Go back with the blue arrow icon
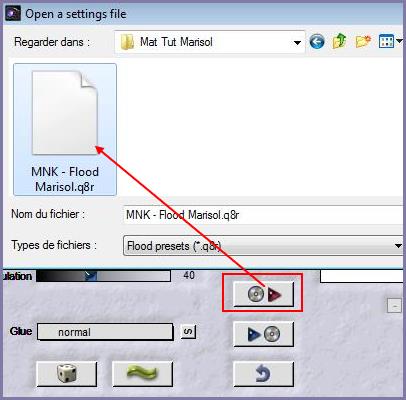The height and width of the screenshot is (400, 406). pyautogui.click(x=317, y=42)
